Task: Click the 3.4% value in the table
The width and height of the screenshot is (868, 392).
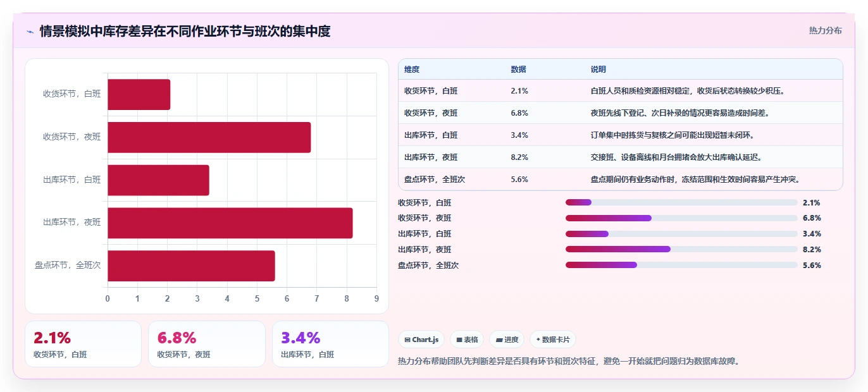Action: [x=519, y=135]
